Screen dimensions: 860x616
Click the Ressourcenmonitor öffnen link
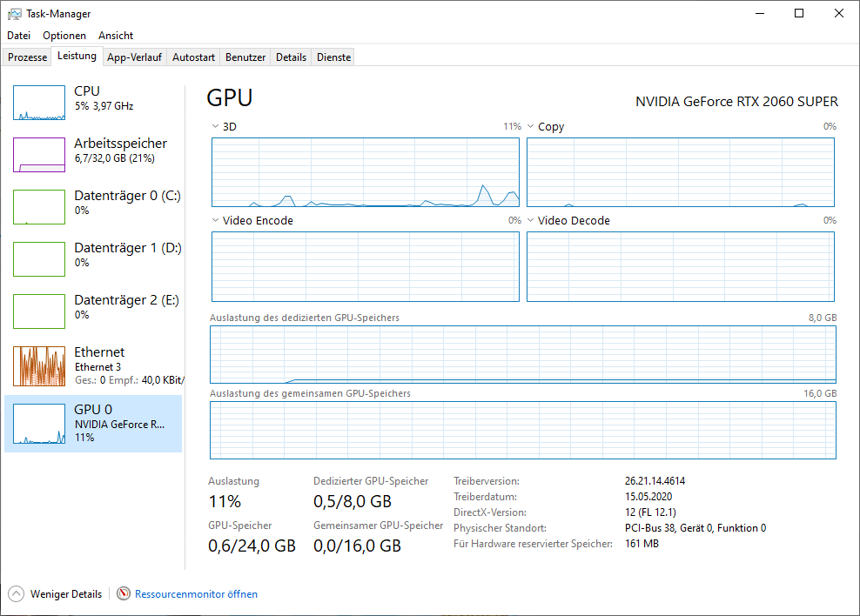click(196, 594)
